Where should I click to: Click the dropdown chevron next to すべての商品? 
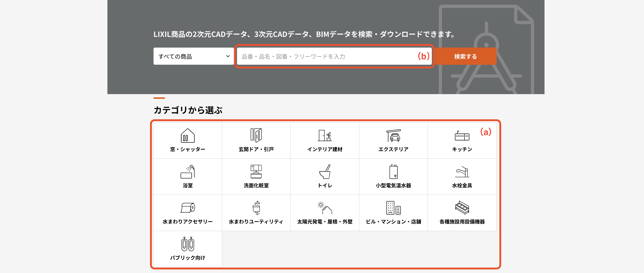point(228,56)
